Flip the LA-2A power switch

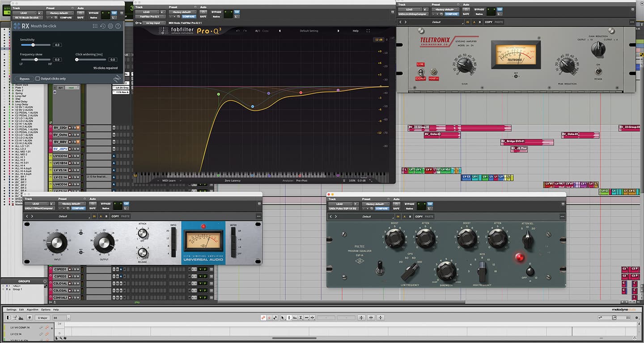tap(598, 70)
